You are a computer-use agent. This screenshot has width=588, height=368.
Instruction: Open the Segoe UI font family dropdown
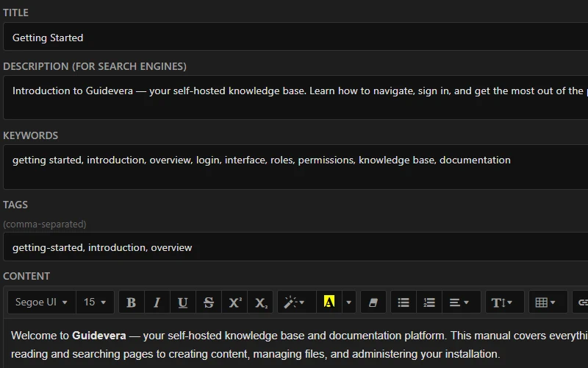(x=41, y=302)
